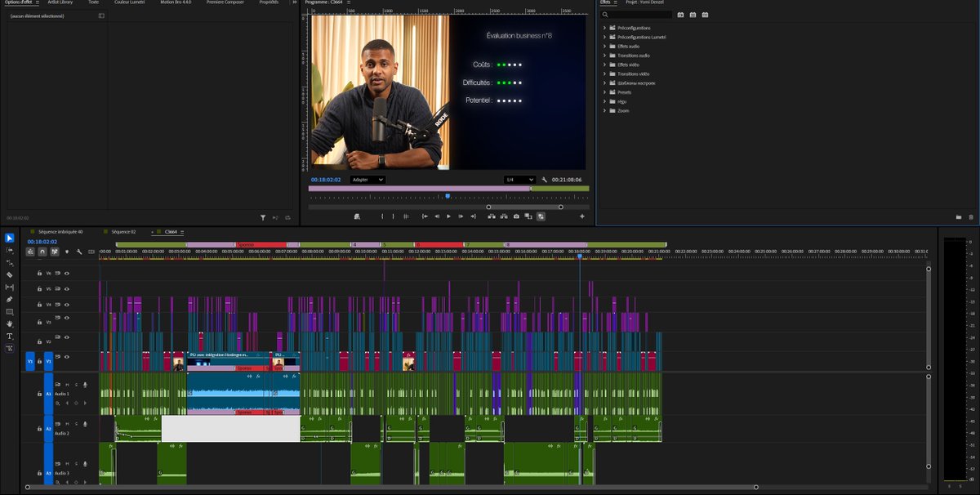This screenshot has width=980, height=495.
Task: Expand the Effets vidéo folder
Action: click(x=604, y=65)
